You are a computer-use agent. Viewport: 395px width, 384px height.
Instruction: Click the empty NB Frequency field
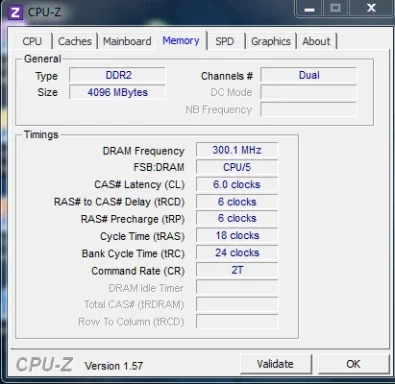coord(309,110)
